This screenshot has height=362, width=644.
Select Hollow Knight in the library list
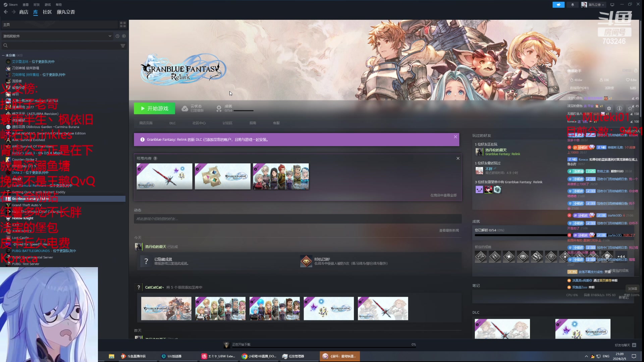click(22, 219)
